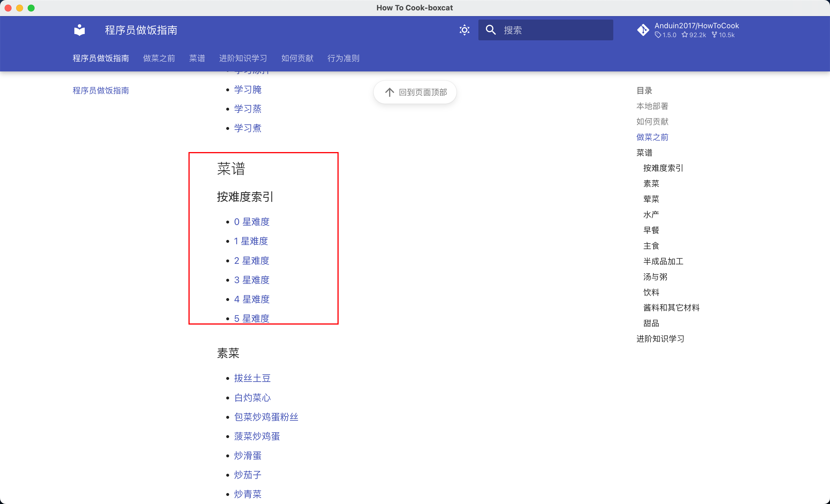The width and height of the screenshot is (830, 504).
Task: Jump to 早餐 in table of contents
Action: click(651, 230)
